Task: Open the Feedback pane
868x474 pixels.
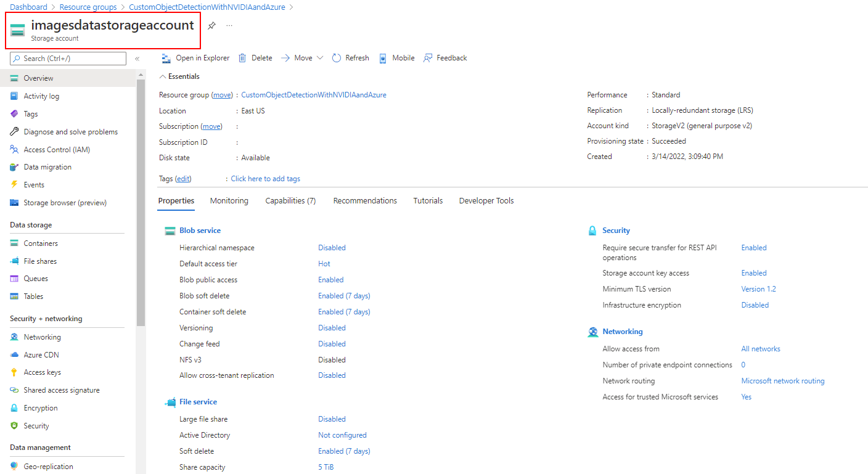Action: click(x=445, y=58)
